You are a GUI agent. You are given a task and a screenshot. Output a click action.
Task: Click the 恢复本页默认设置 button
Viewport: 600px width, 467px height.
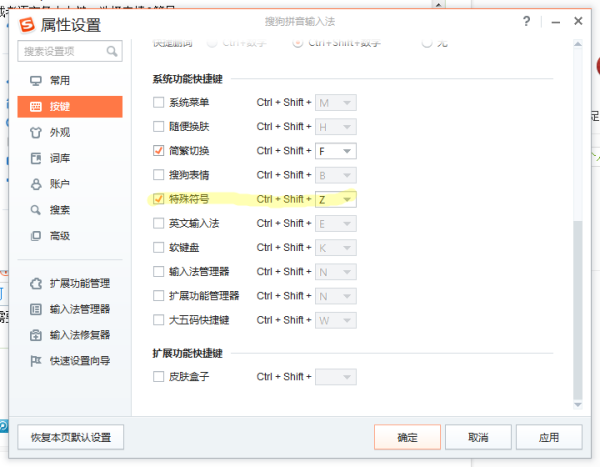tap(71, 437)
